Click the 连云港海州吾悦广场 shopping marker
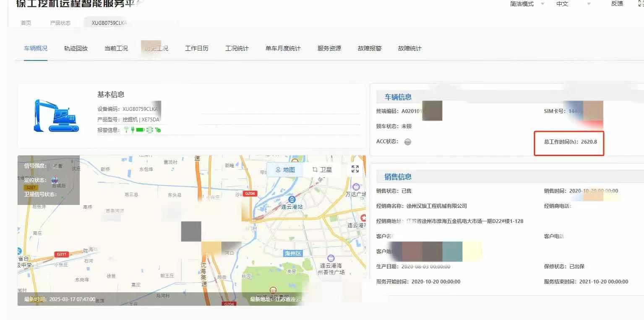Image resolution: width=644 pixels, height=320 pixels. (331, 258)
